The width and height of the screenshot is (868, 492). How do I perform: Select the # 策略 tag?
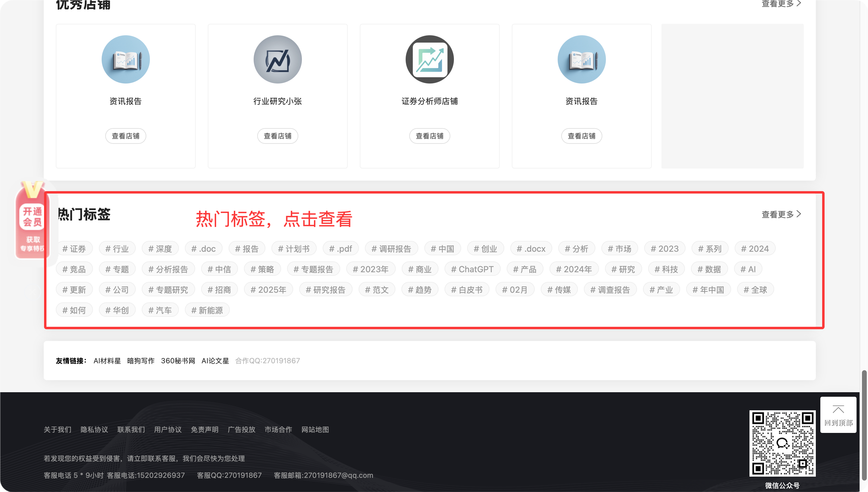(x=262, y=269)
